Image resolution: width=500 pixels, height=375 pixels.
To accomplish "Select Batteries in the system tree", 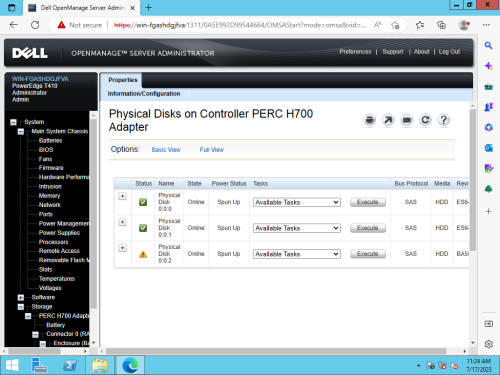I will coord(50,141).
